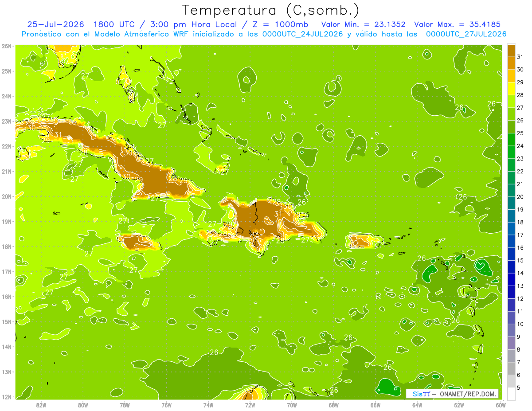Click the dark brown legend swatch above 31

(511, 51)
